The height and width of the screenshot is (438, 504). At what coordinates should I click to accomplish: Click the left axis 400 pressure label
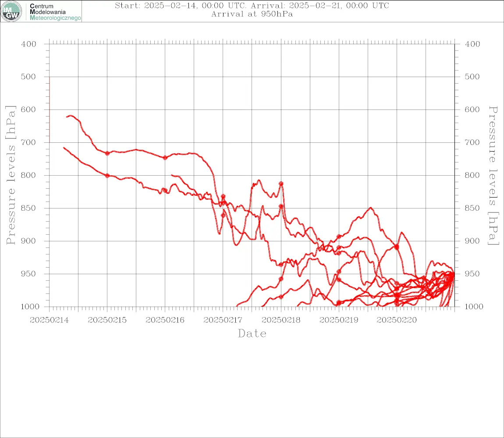coord(28,44)
